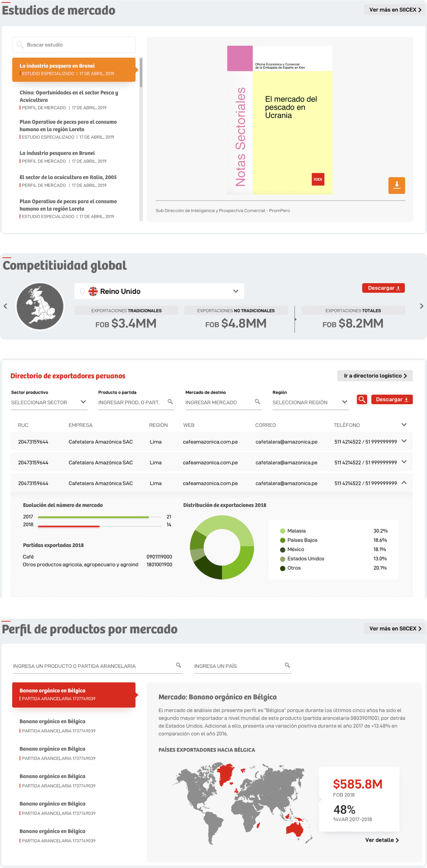
Task: Click the orange download icon on study preview
Action: point(396,185)
